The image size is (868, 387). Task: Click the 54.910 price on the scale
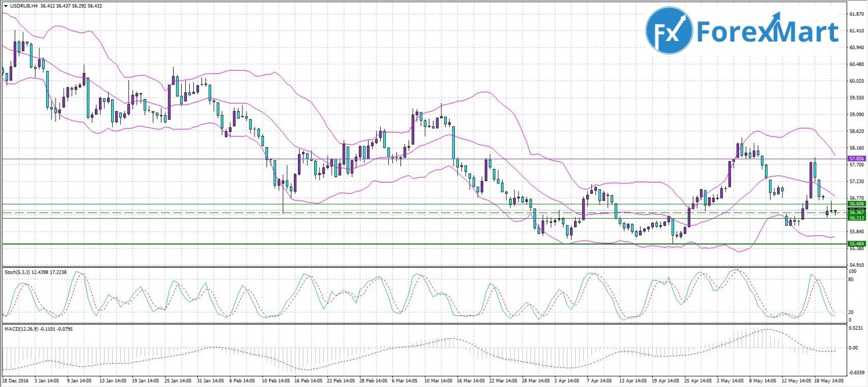[x=856, y=264]
